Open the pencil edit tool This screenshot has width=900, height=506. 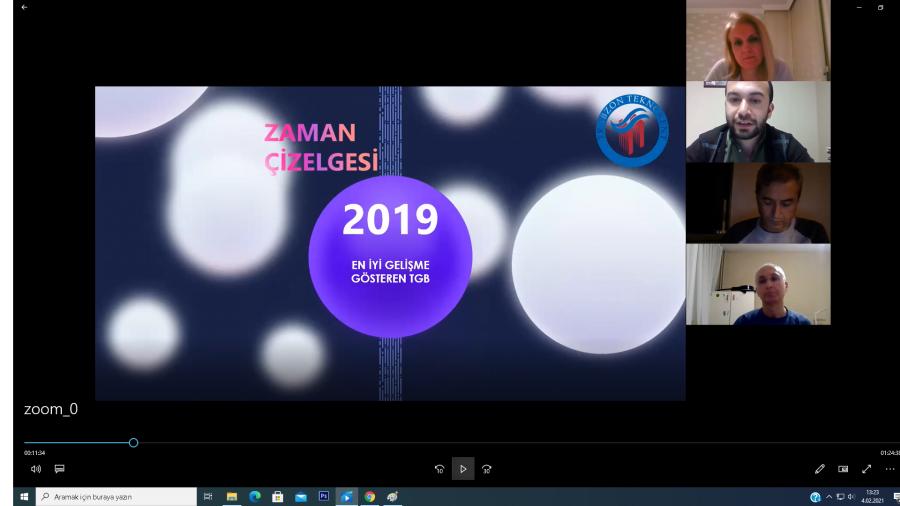[820, 469]
